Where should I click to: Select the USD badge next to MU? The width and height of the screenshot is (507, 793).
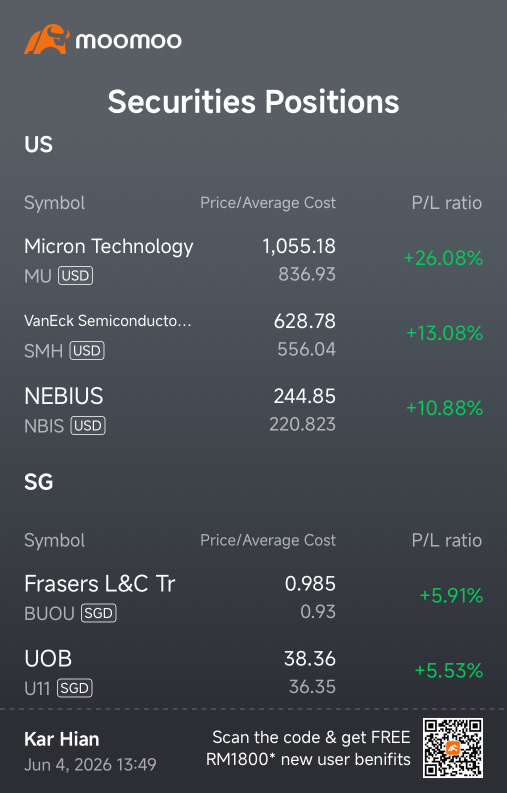tap(75, 276)
